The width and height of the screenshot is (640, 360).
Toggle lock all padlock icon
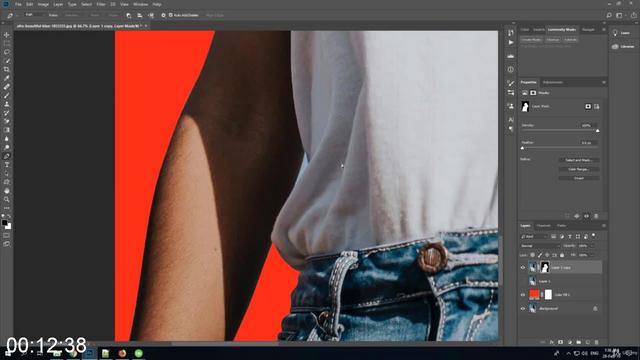pyautogui.click(x=562, y=255)
